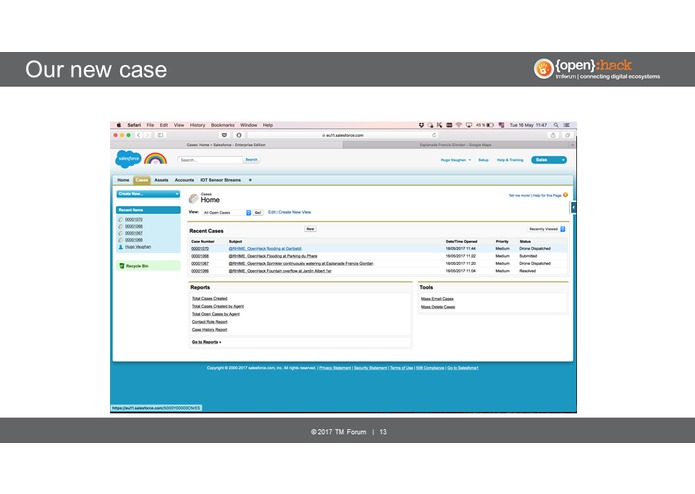Image resolution: width=695 pixels, height=494 pixels.
Task: Click the input source flag icon
Action: click(501, 125)
